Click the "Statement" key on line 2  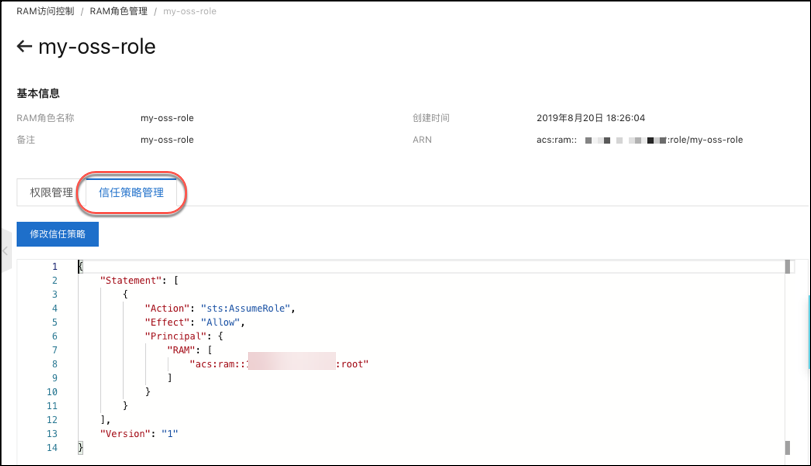tap(133, 281)
